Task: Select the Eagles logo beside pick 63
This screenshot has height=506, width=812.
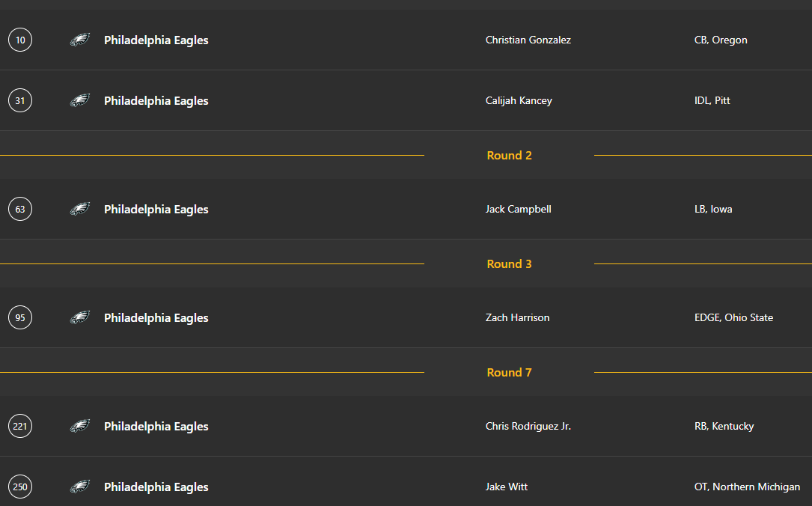Action: coord(80,209)
